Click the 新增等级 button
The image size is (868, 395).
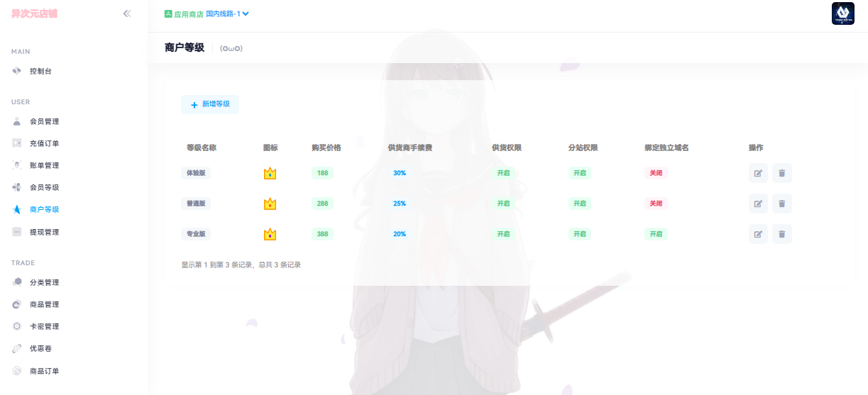210,104
